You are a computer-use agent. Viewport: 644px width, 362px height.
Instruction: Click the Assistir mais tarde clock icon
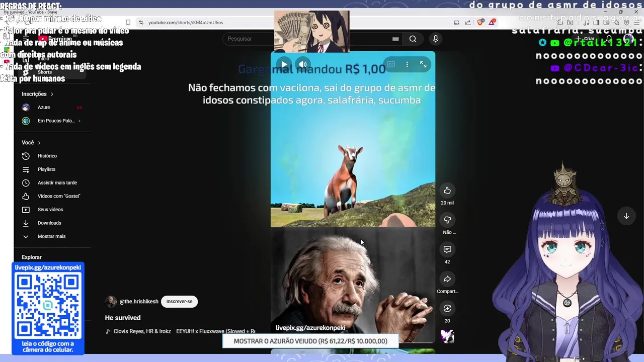[x=26, y=183]
